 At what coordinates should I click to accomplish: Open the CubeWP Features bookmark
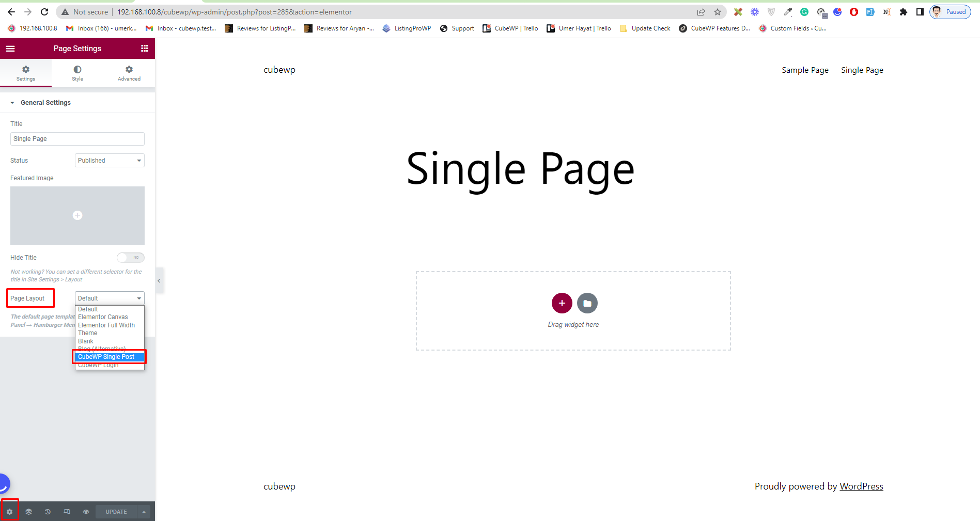pos(714,28)
